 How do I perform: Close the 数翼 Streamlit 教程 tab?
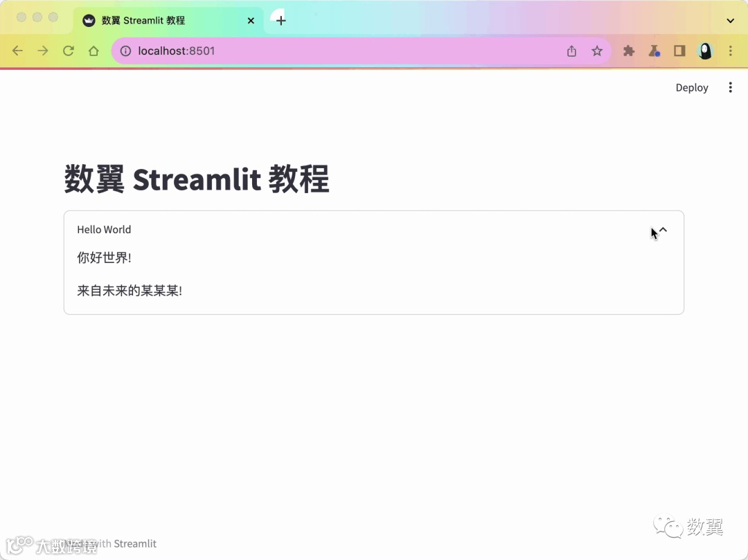pyautogui.click(x=251, y=21)
